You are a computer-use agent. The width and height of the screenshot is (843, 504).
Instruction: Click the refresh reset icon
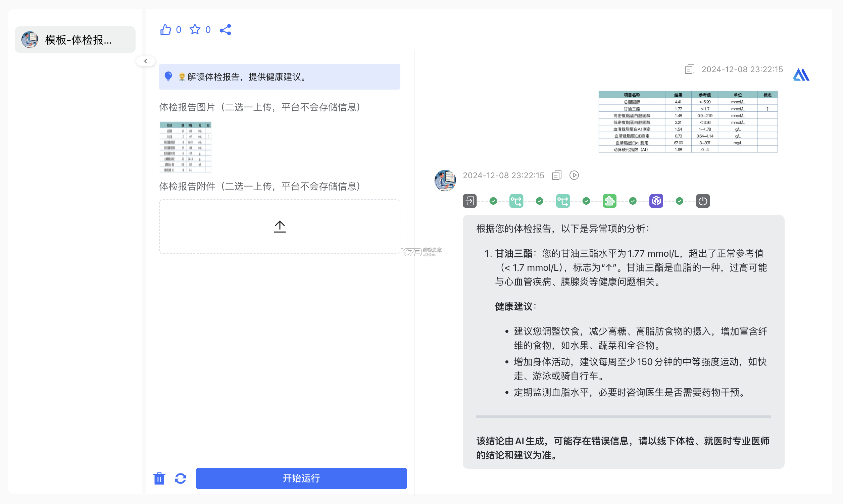click(180, 478)
